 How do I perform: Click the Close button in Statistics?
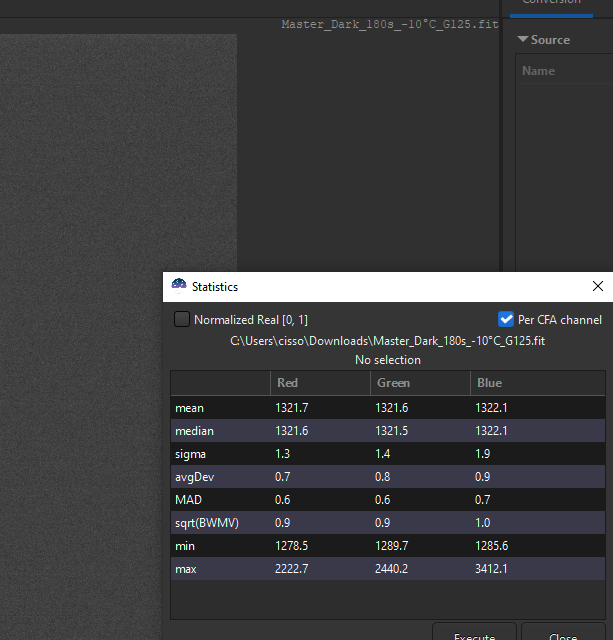coord(563,632)
